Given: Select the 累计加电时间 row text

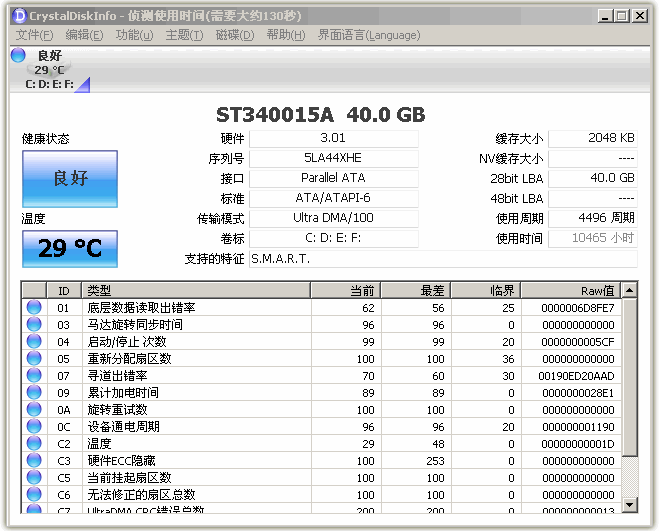Looking at the screenshot, I should pos(123,393).
